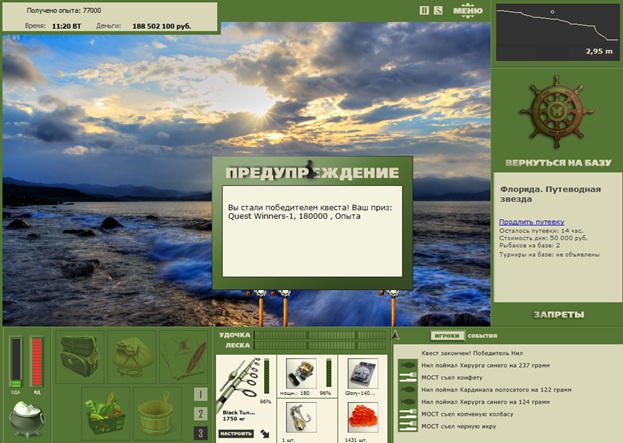
Task: Click the Продлить путевку link
Action: click(532, 222)
